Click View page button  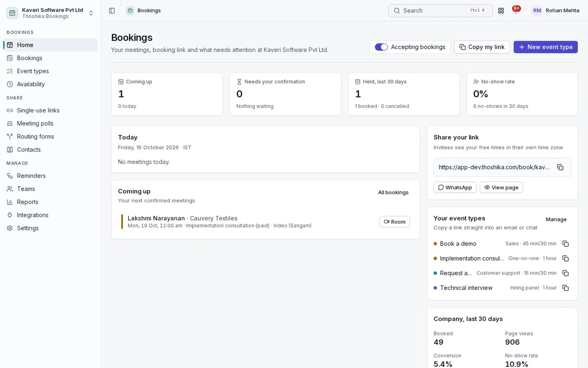click(501, 187)
